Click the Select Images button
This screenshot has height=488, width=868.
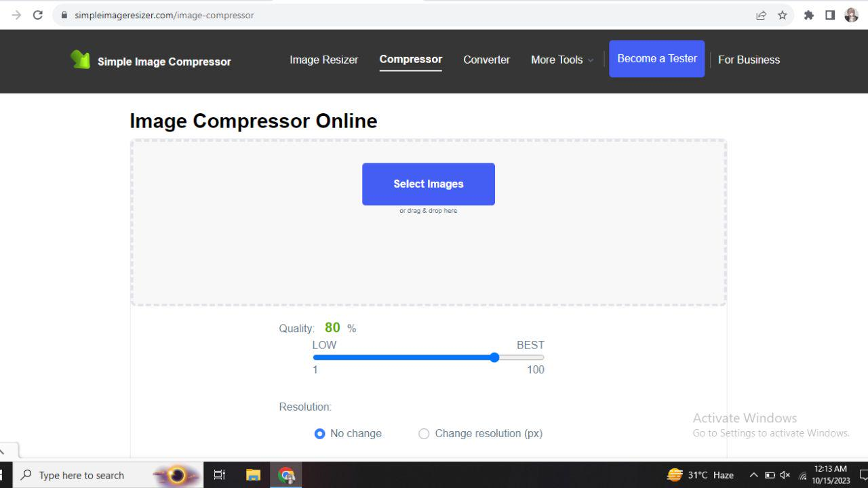(428, 184)
